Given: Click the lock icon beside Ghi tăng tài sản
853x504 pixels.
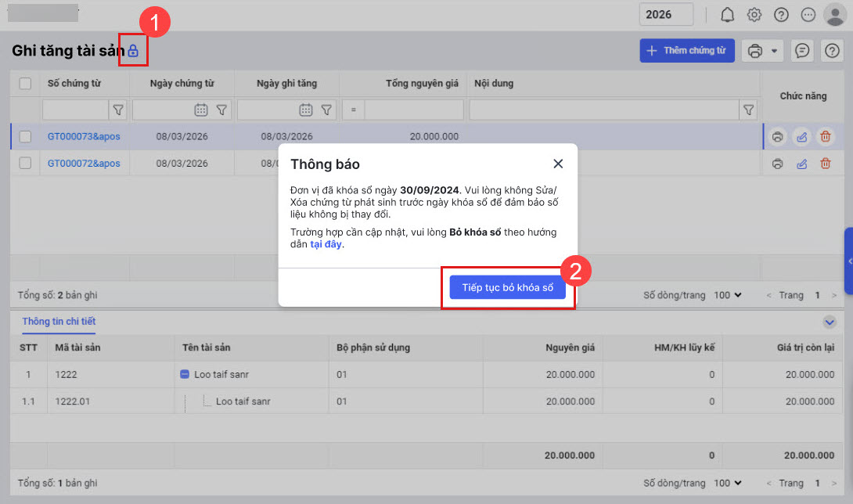Looking at the screenshot, I should point(133,51).
